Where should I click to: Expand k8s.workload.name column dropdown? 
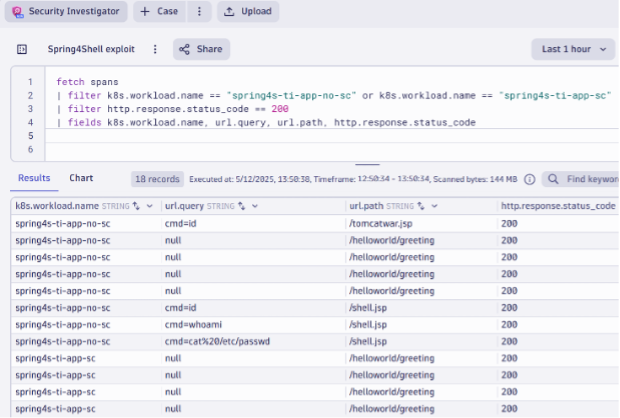click(150, 205)
